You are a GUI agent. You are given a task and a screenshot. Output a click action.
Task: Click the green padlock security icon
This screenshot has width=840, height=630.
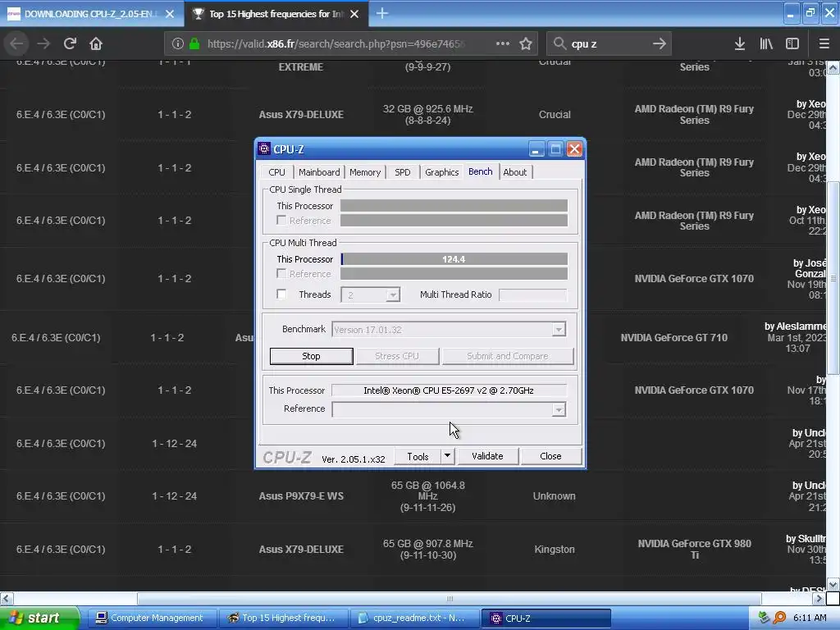194,43
